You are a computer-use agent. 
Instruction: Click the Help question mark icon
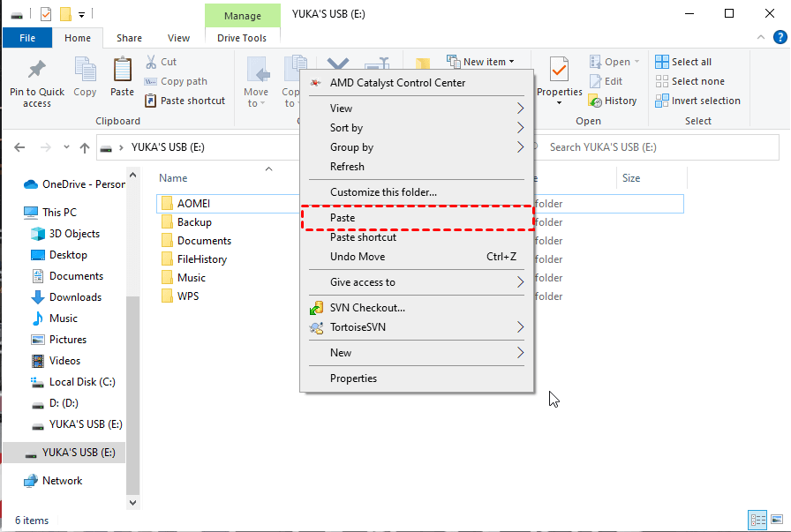click(780, 38)
